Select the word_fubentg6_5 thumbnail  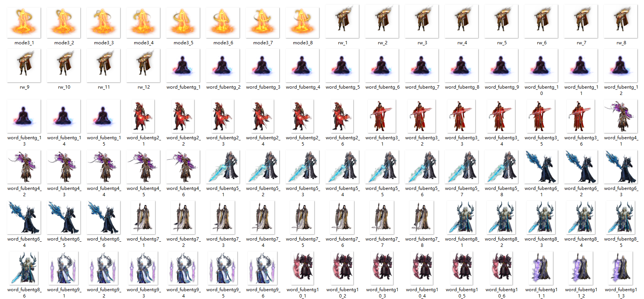coord(64,217)
